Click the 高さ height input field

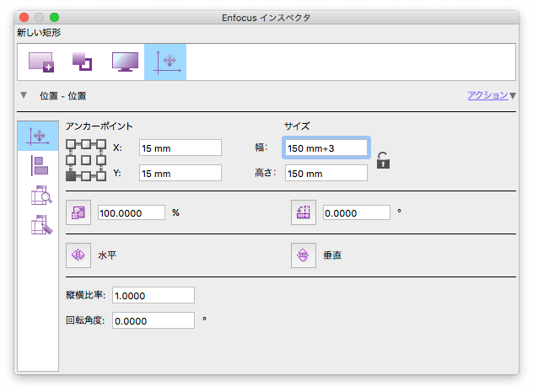click(326, 173)
